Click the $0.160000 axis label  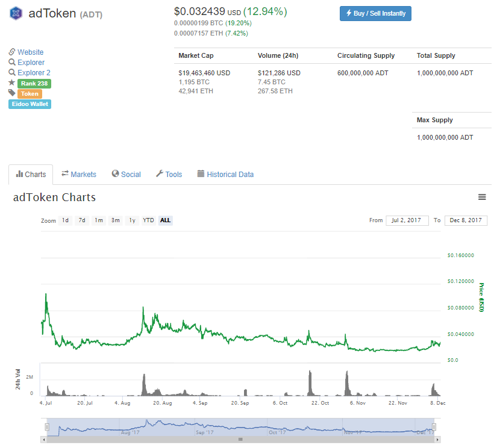[x=461, y=255]
